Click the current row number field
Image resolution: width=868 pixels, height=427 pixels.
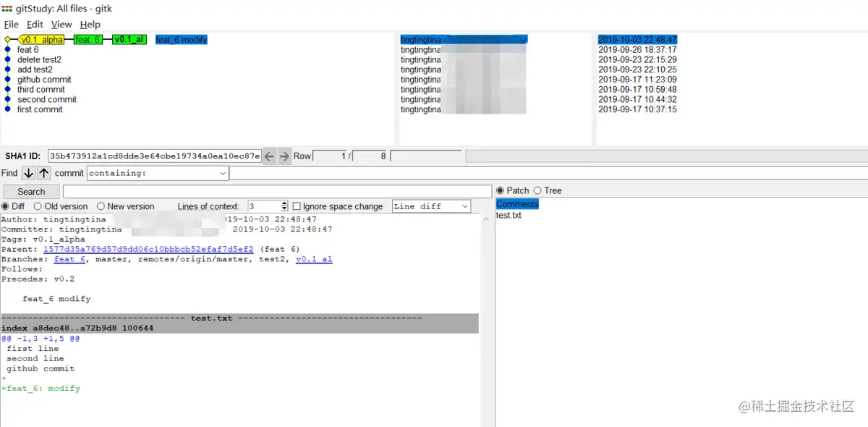pyautogui.click(x=330, y=156)
